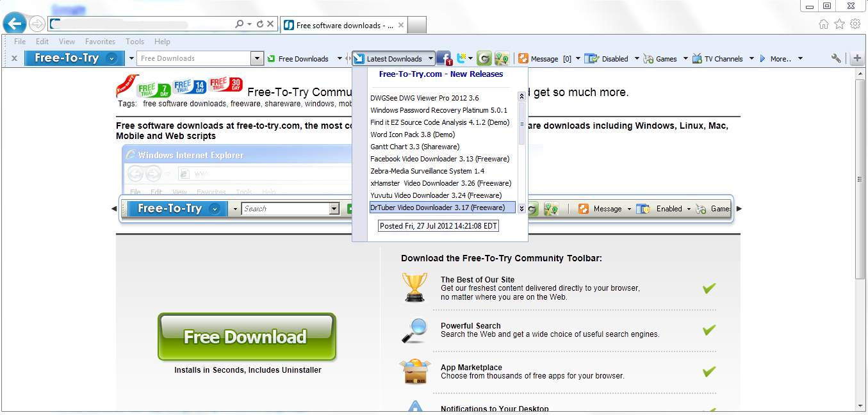Click the address bar search magnifier icon

pos(239,24)
